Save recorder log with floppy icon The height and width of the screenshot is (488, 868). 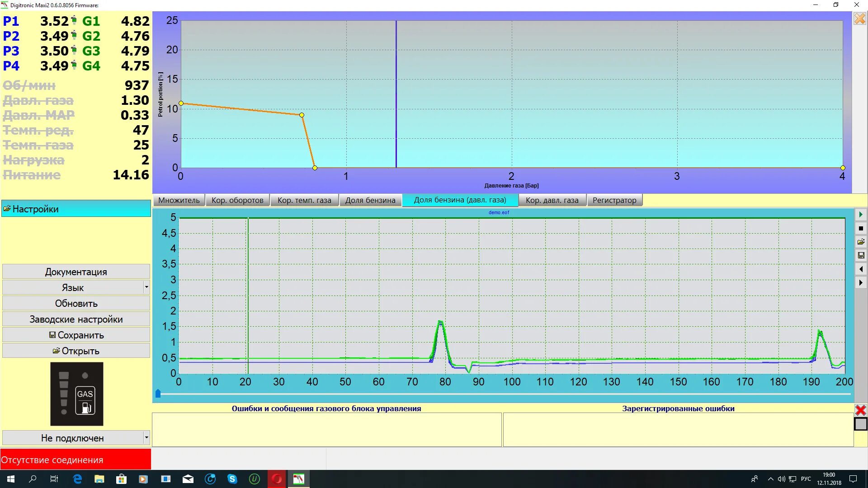point(861,256)
